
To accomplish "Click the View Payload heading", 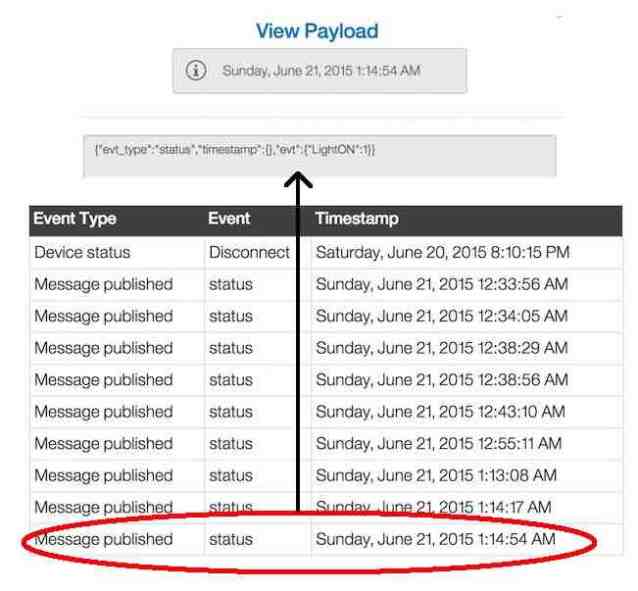I will coord(317,31).
